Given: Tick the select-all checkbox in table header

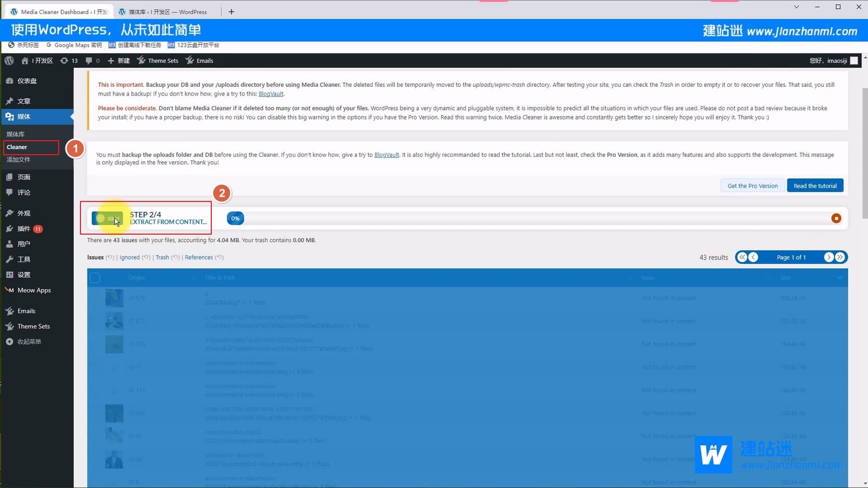Looking at the screenshot, I should coord(95,278).
